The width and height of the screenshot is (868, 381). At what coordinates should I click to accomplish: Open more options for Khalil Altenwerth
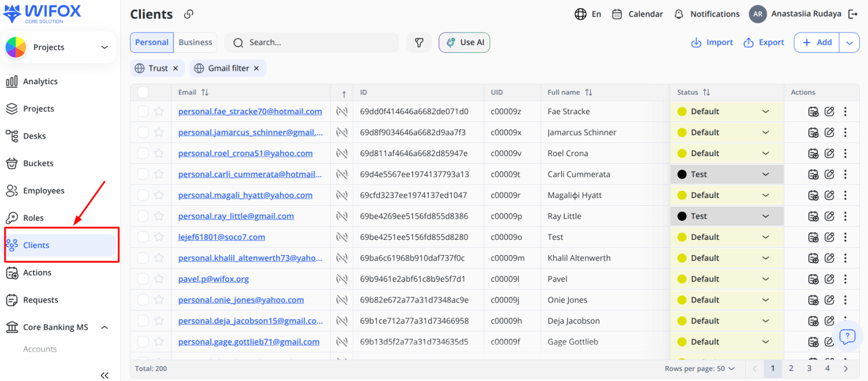[x=845, y=258]
